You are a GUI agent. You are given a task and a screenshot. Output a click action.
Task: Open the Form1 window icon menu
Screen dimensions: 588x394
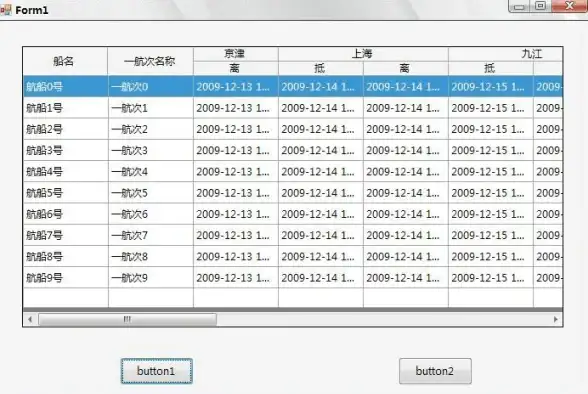[x=6, y=10]
